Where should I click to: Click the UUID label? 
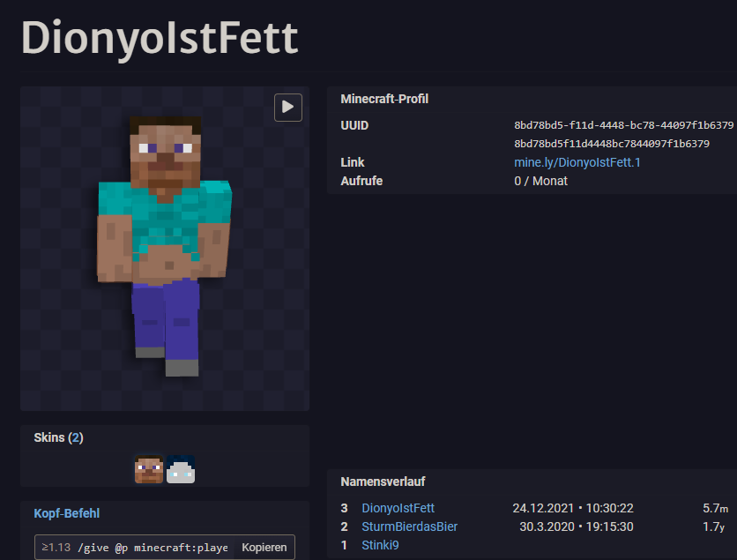pos(354,125)
